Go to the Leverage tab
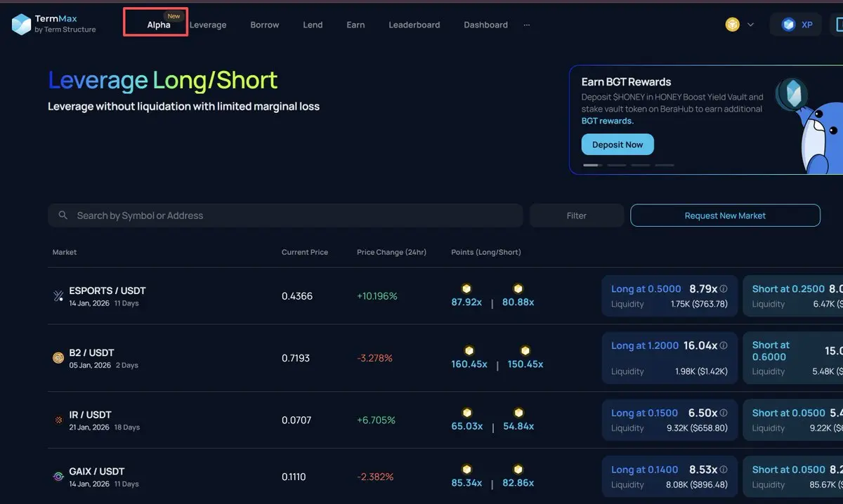843x504 pixels. 208,25
